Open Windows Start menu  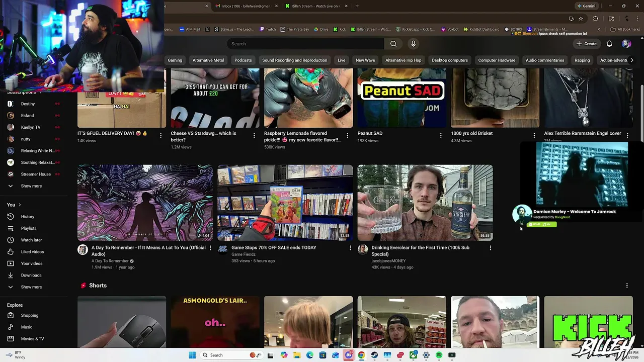tap(192, 355)
